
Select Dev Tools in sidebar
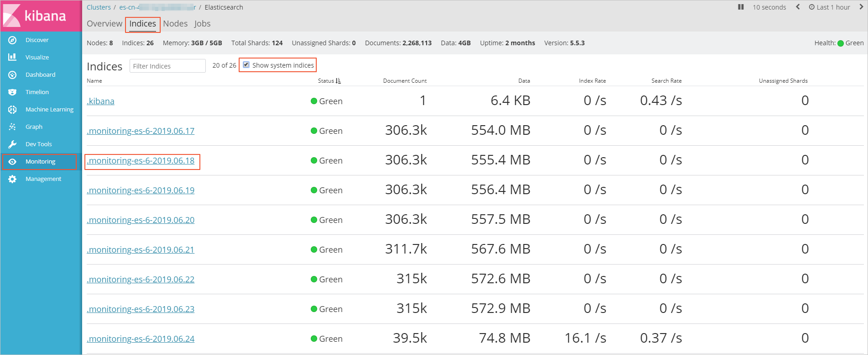(x=38, y=144)
